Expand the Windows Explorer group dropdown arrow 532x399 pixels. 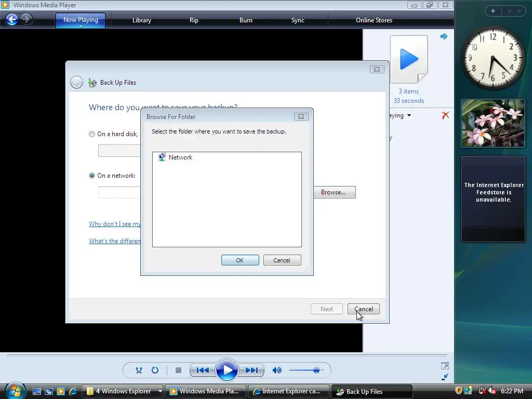[160, 391]
